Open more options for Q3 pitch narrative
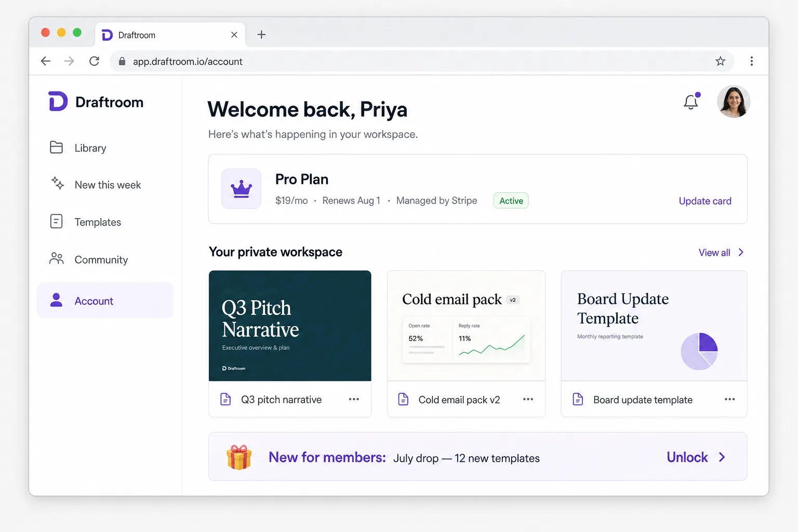This screenshot has width=798, height=532. (354, 399)
